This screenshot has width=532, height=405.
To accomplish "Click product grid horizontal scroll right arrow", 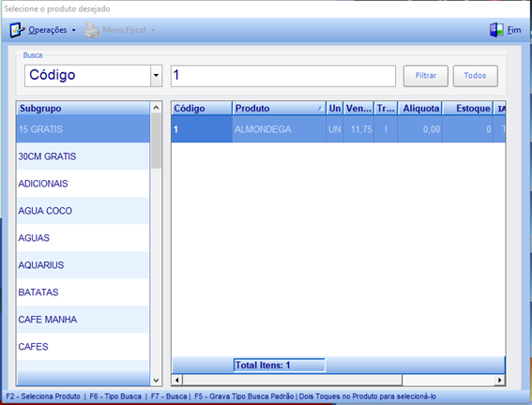I will (x=500, y=380).
